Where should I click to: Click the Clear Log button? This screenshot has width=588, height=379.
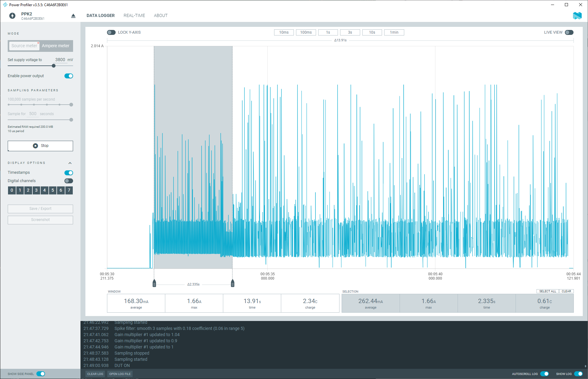(95, 374)
